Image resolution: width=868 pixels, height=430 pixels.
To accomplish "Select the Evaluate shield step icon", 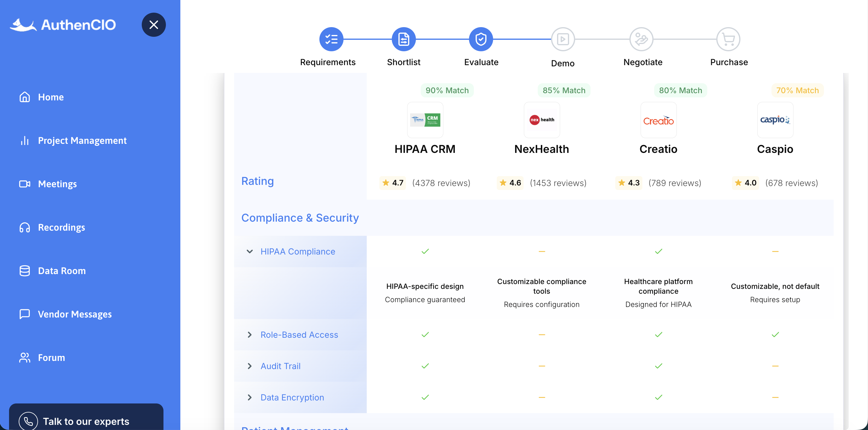I will (480, 40).
